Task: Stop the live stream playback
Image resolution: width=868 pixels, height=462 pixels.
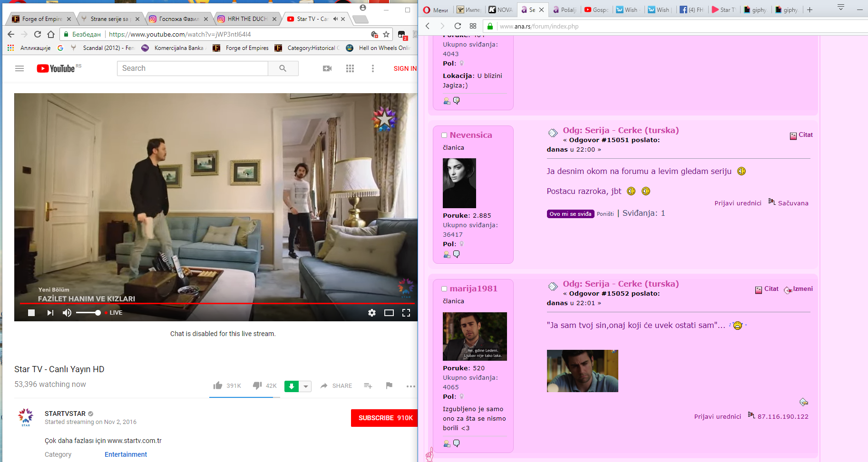Action: coord(31,313)
